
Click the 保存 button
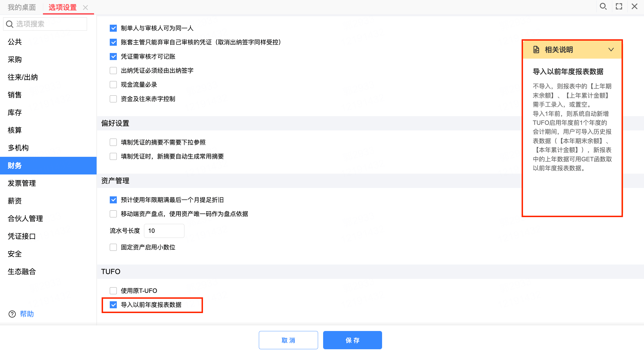[352, 340]
